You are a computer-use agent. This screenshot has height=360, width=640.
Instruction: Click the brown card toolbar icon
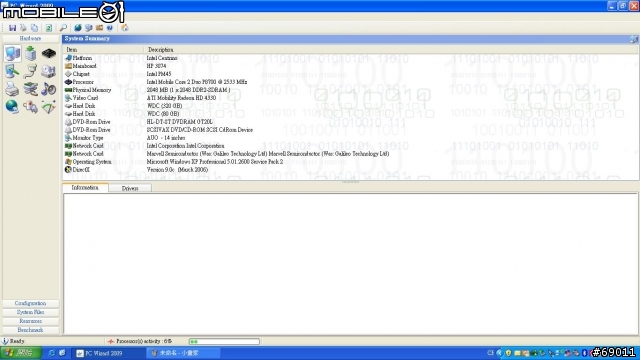tap(99, 28)
